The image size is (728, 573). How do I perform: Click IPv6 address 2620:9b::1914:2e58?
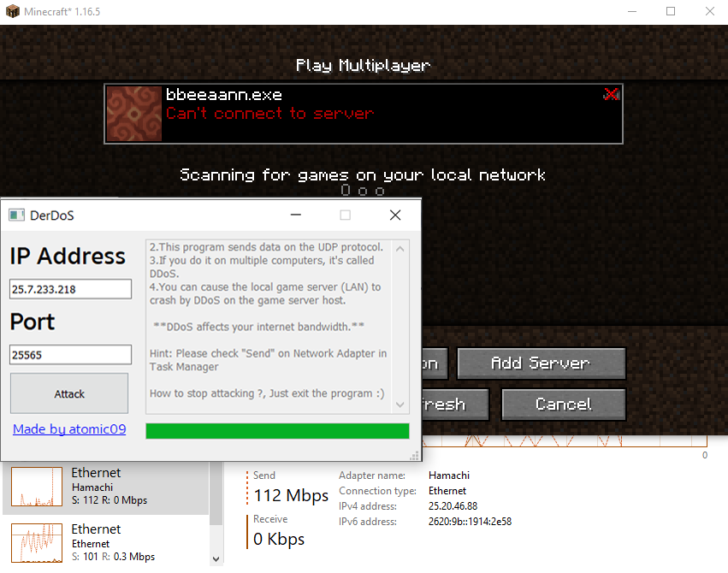click(x=470, y=522)
